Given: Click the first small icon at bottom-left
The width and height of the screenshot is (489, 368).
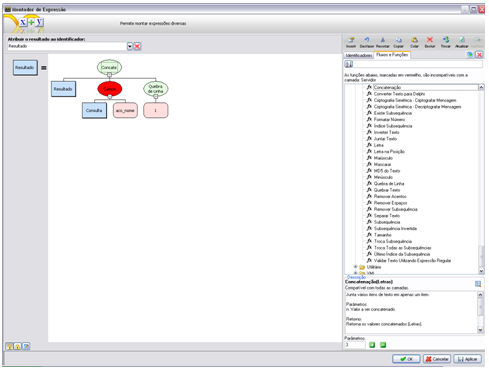Looking at the screenshot, I should coord(10,347).
